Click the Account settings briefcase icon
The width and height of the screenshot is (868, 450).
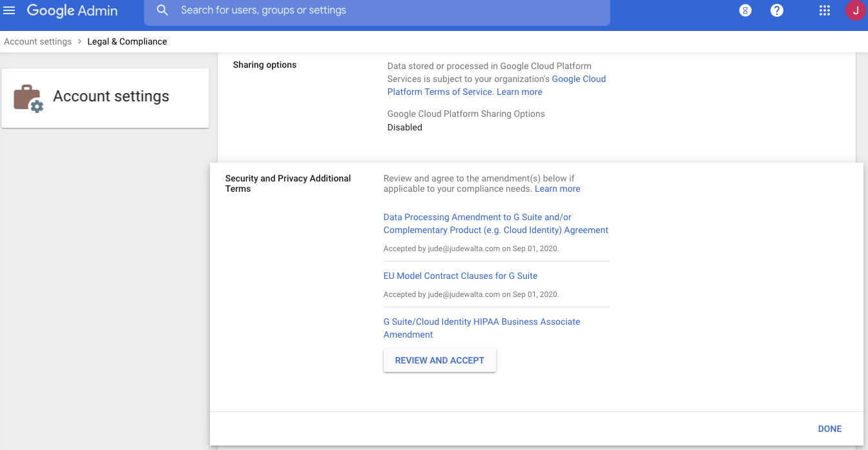[28, 98]
